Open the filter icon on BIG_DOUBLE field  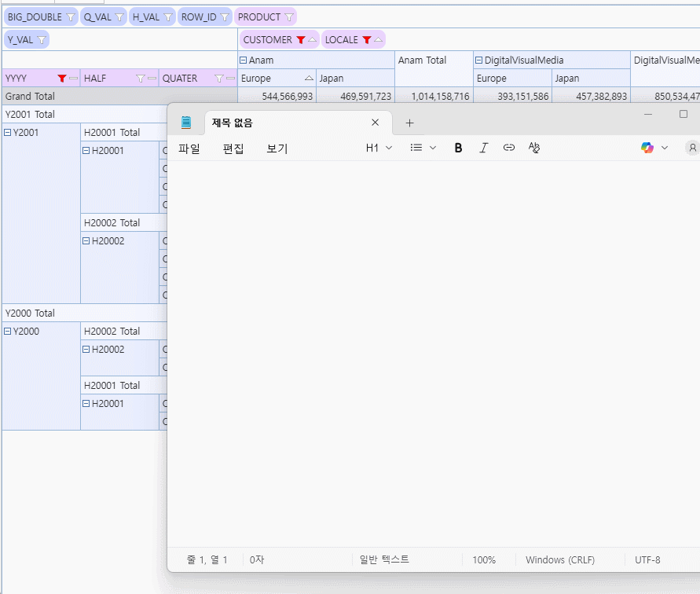pos(70,17)
